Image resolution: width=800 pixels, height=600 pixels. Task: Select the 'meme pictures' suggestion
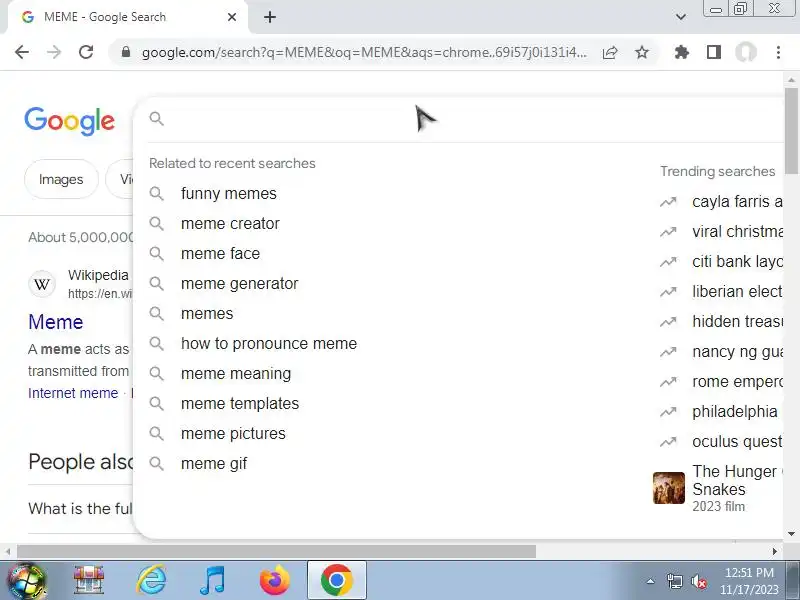click(x=233, y=434)
